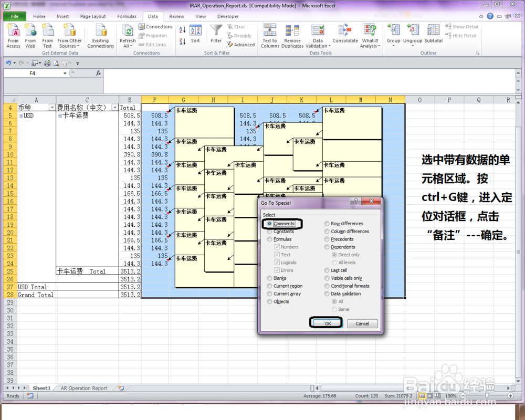Switch to AR Operation Report sheet
This screenshot has width=525, height=420.
84,388
